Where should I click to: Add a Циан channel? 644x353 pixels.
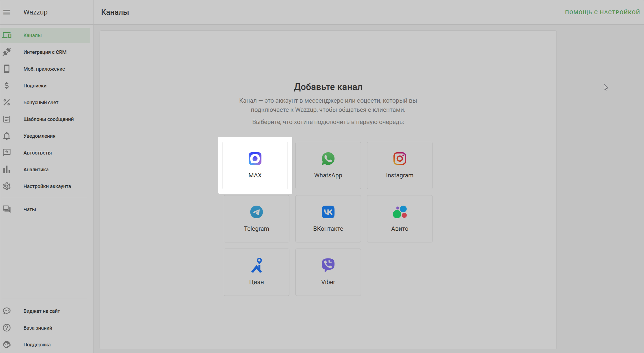point(256,272)
